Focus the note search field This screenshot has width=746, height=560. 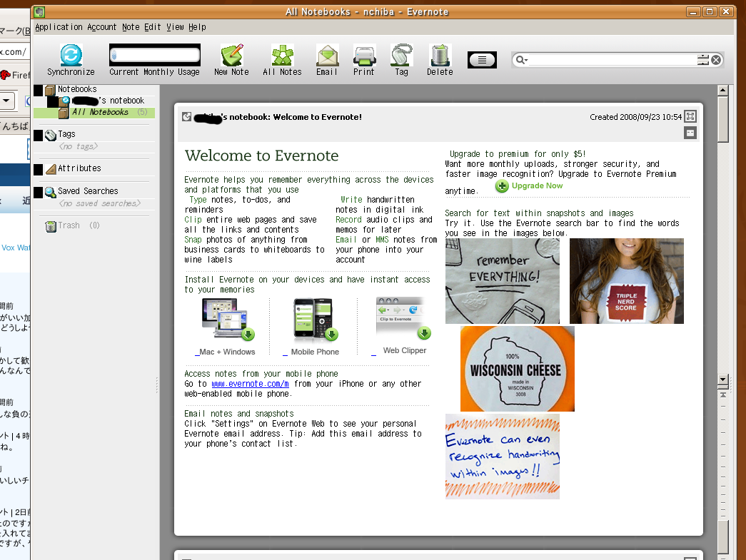tap(613, 60)
